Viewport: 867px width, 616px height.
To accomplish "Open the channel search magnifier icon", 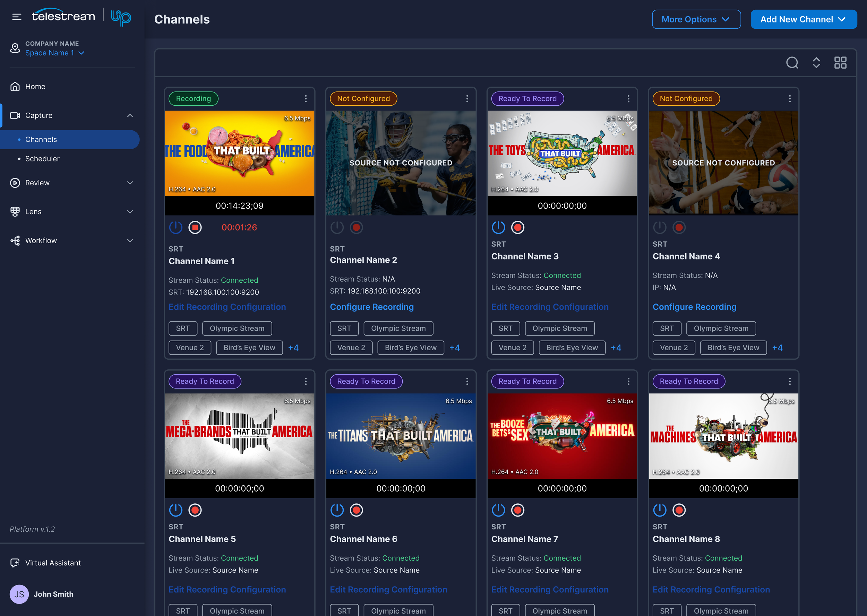I will [792, 63].
